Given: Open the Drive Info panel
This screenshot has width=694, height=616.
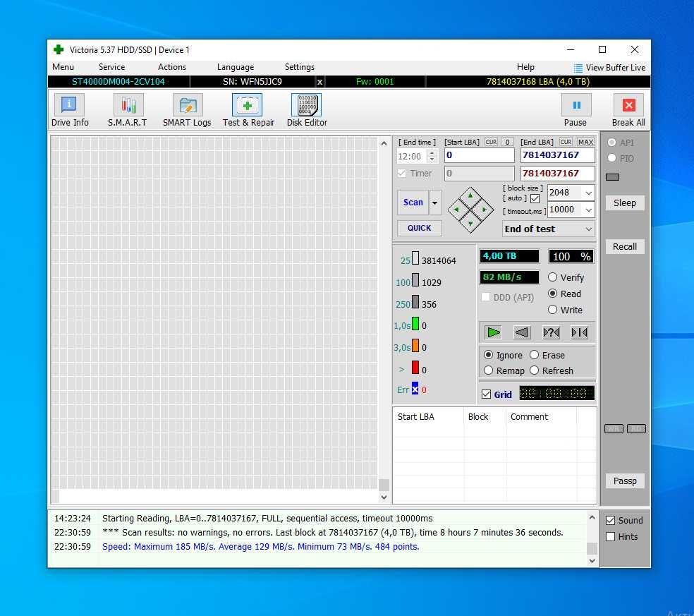Looking at the screenshot, I should (69, 110).
